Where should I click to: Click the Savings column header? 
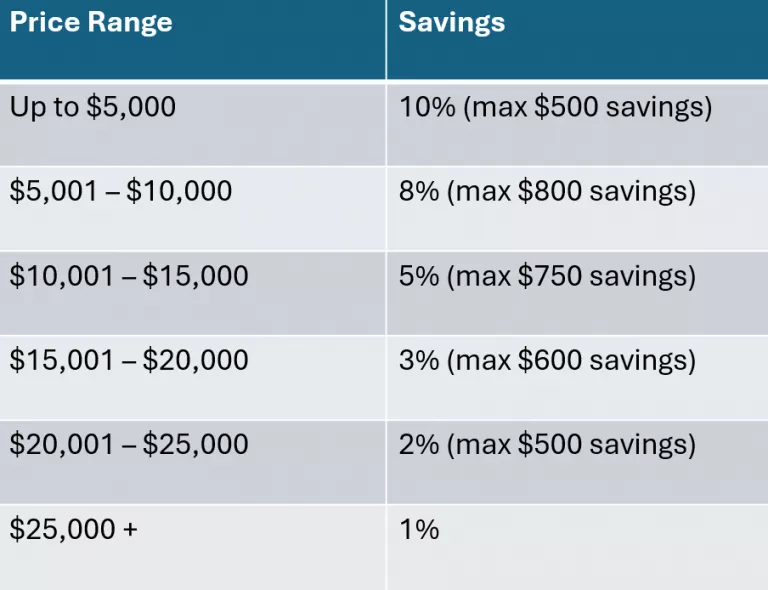click(x=452, y=23)
